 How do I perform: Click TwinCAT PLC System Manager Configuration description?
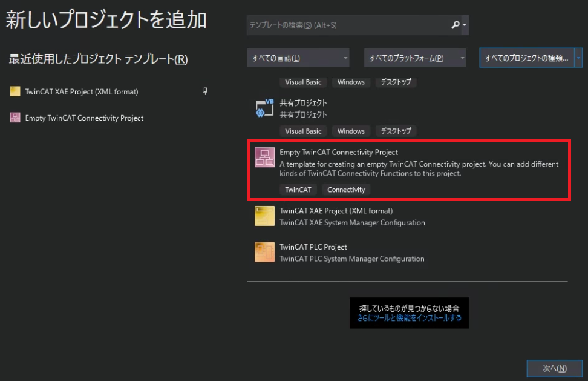pyautogui.click(x=351, y=259)
